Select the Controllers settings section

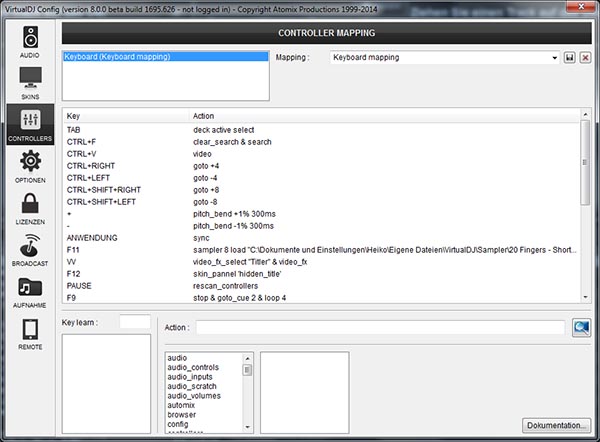coord(30,125)
